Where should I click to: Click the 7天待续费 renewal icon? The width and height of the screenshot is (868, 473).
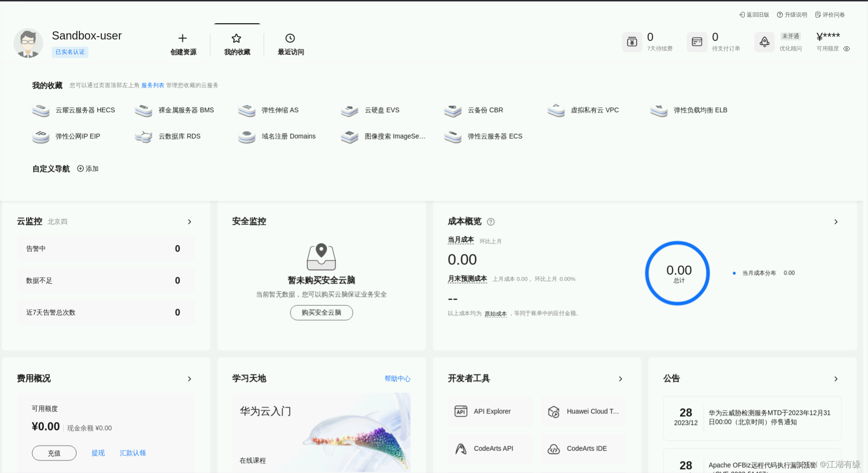coord(632,42)
